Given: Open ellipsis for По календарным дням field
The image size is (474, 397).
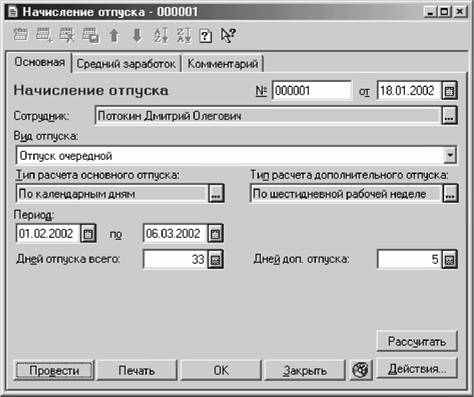Looking at the screenshot, I should 216,194.
